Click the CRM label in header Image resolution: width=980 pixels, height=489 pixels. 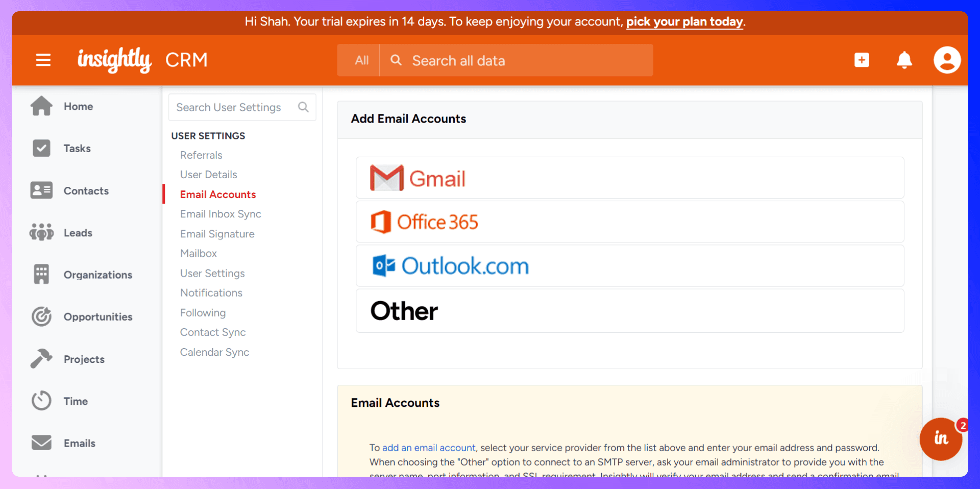pyautogui.click(x=186, y=60)
